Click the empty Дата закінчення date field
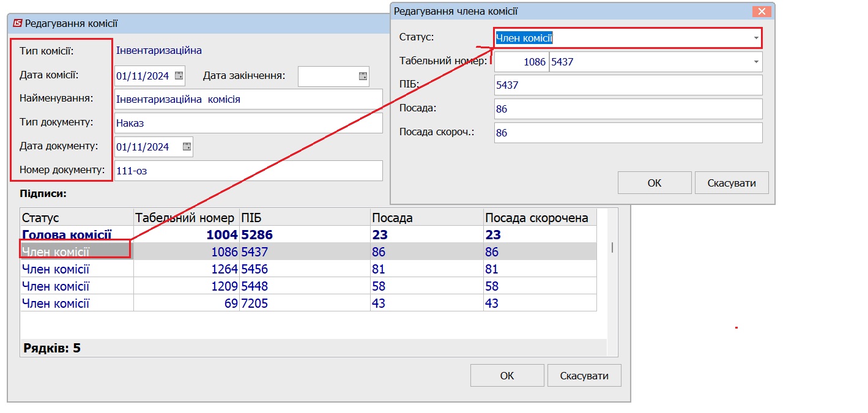 point(333,76)
